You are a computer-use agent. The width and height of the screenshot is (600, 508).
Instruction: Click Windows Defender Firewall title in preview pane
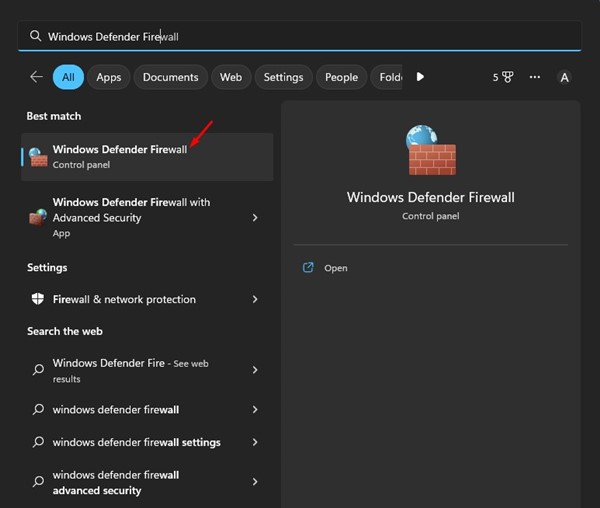click(x=430, y=197)
